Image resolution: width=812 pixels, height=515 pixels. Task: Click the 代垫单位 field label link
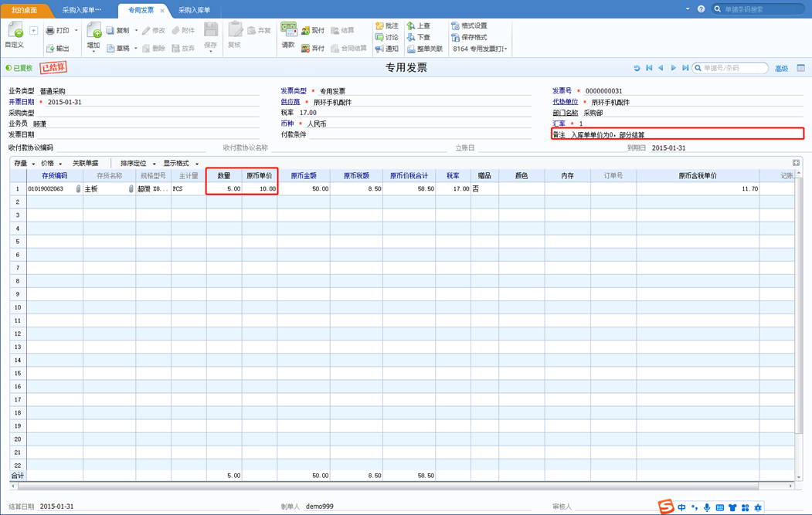[x=565, y=102]
